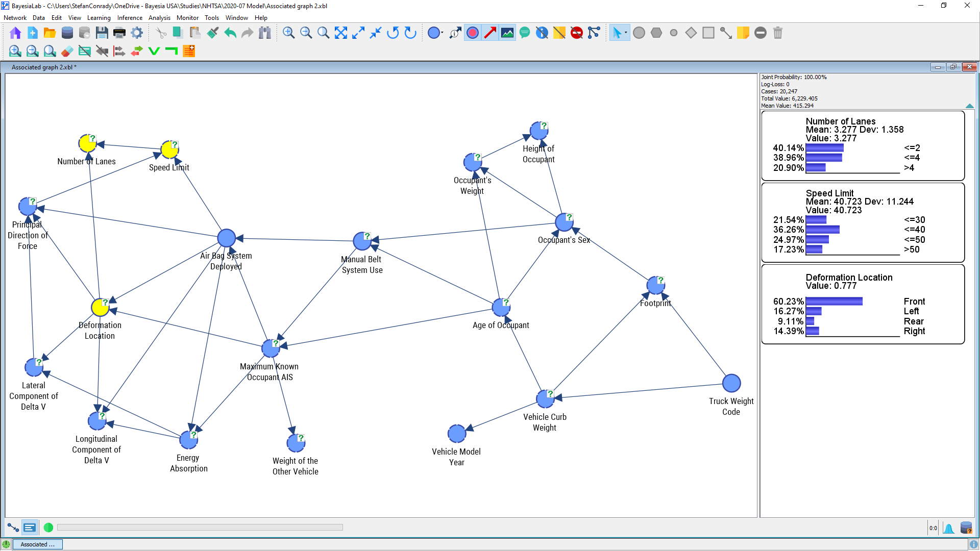Toggle node image display button
The height and width of the screenshot is (551, 980).
click(x=507, y=33)
